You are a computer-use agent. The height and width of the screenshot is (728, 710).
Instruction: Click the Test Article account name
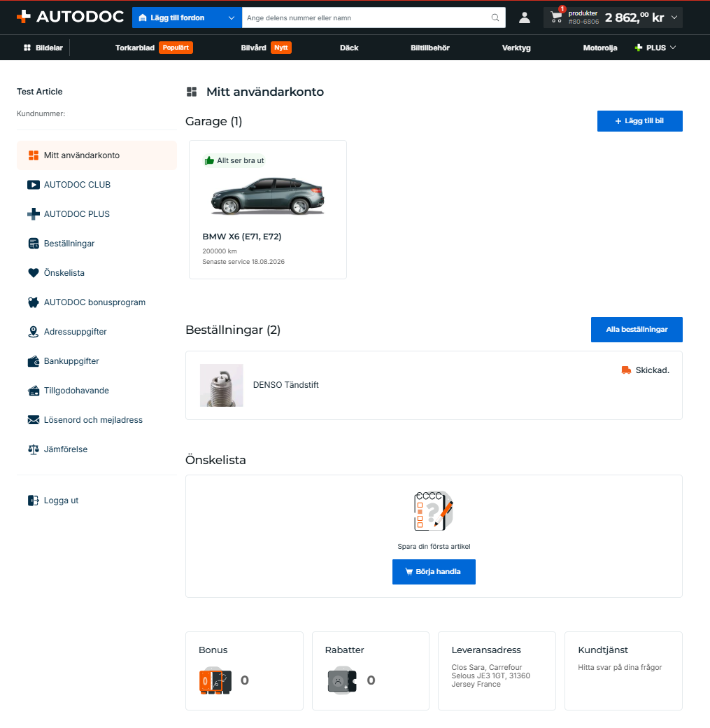(39, 92)
